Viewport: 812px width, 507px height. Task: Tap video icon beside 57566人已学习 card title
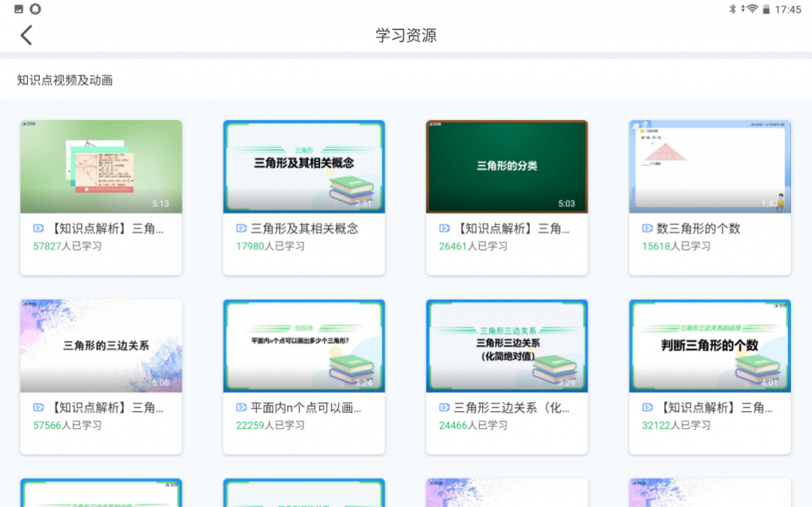(x=38, y=407)
